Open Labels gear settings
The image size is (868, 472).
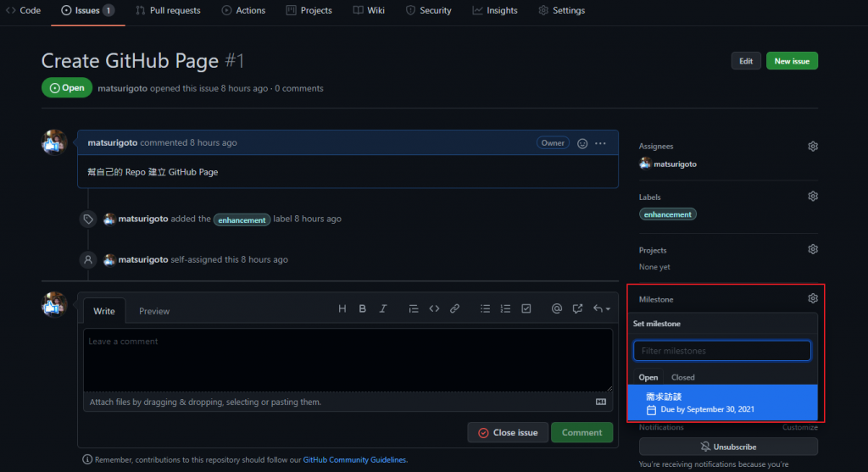click(813, 196)
